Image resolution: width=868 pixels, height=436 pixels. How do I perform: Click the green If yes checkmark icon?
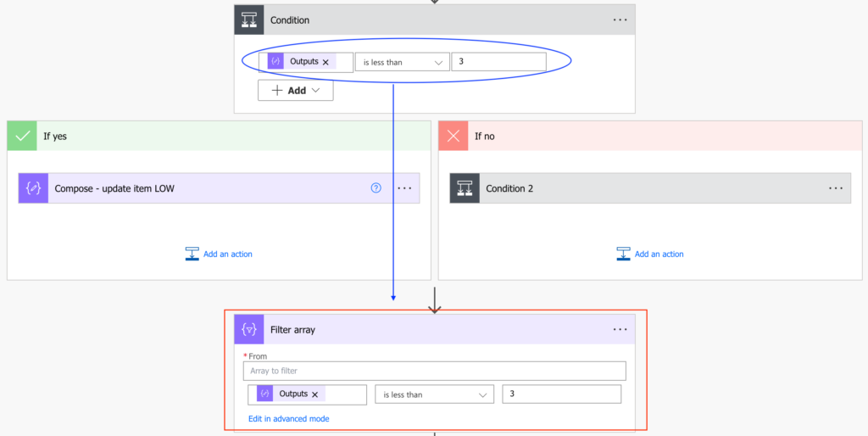pyautogui.click(x=22, y=137)
